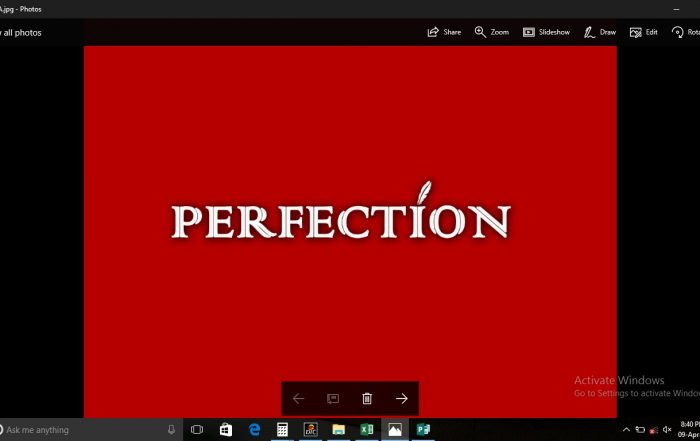Image resolution: width=700 pixels, height=441 pixels.
Task: Click the Share button in the toolbar
Action: 444,32
